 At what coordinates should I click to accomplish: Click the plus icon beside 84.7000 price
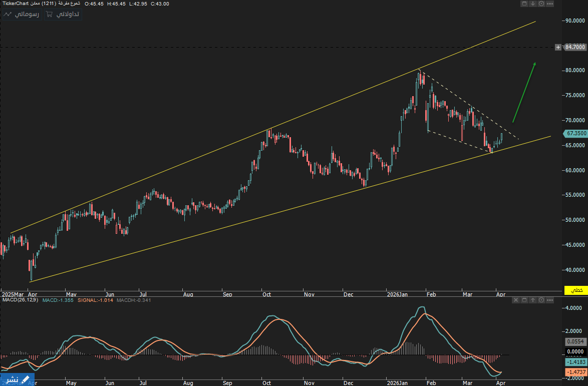pyautogui.click(x=558, y=47)
